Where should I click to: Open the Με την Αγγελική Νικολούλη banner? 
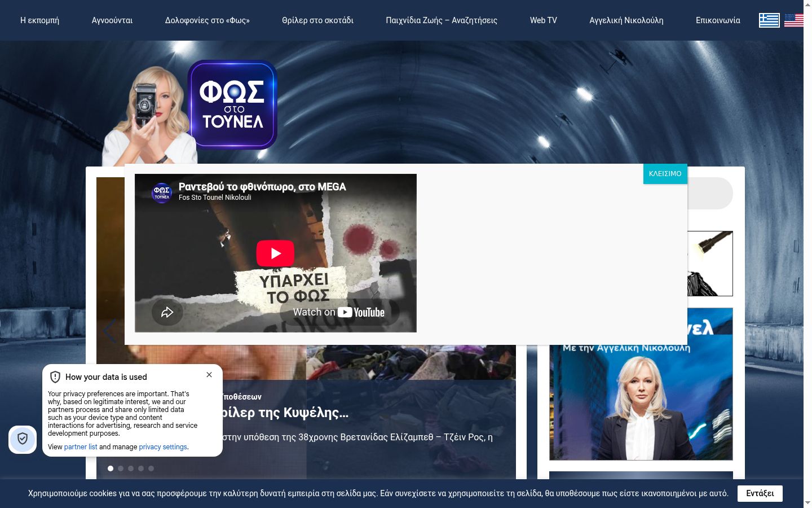tap(641, 384)
